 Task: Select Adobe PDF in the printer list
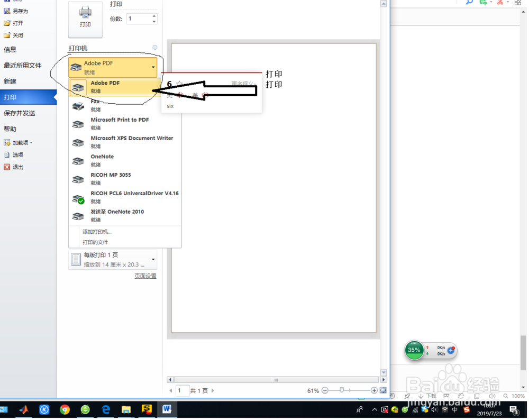pos(115,87)
